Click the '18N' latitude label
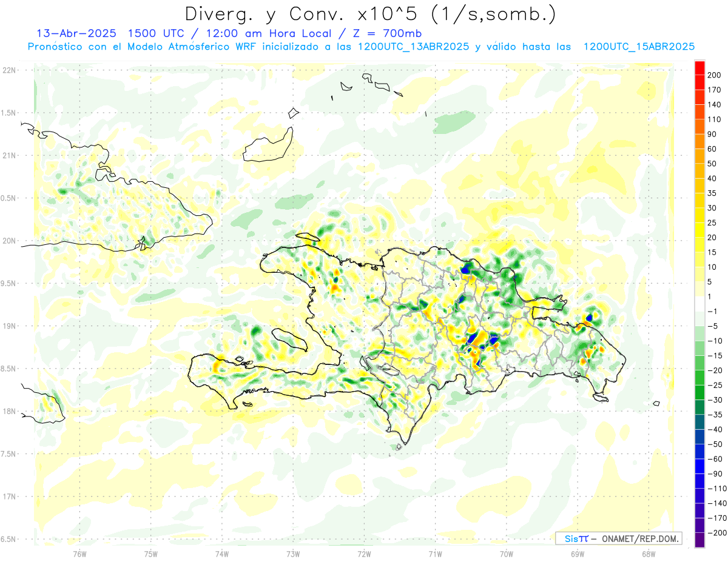The height and width of the screenshot is (562, 728). click(8, 411)
